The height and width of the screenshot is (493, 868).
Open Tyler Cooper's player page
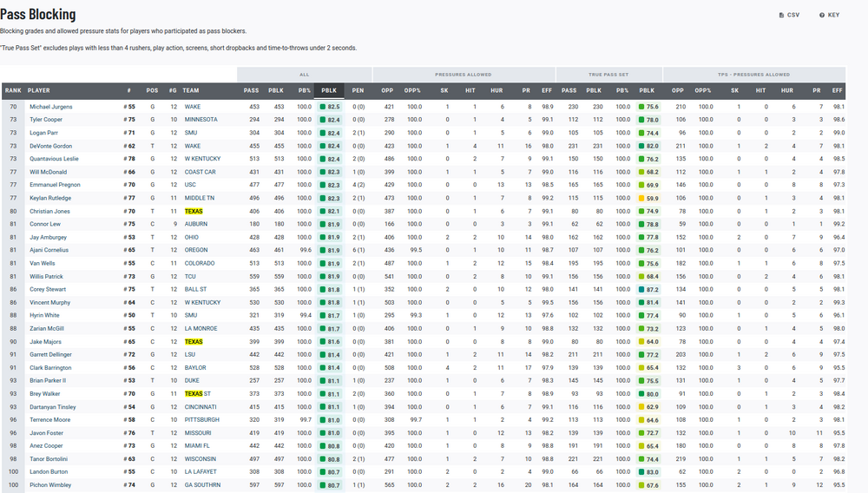47,120
